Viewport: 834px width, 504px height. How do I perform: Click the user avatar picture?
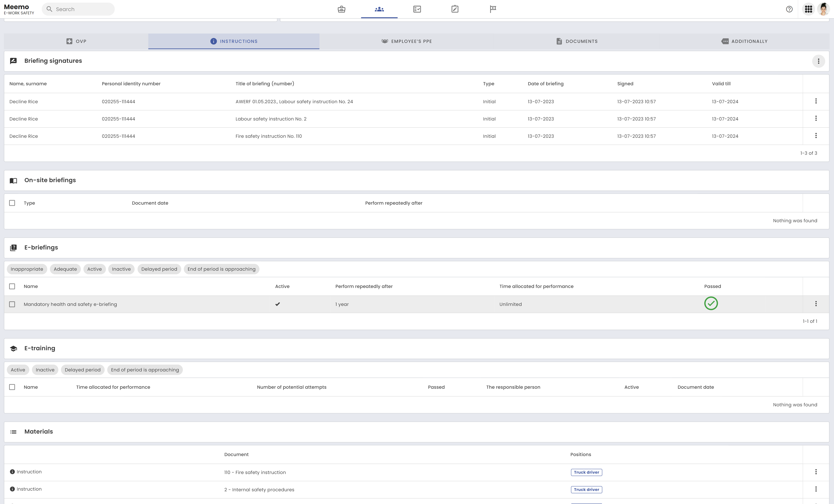coord(824,9)
